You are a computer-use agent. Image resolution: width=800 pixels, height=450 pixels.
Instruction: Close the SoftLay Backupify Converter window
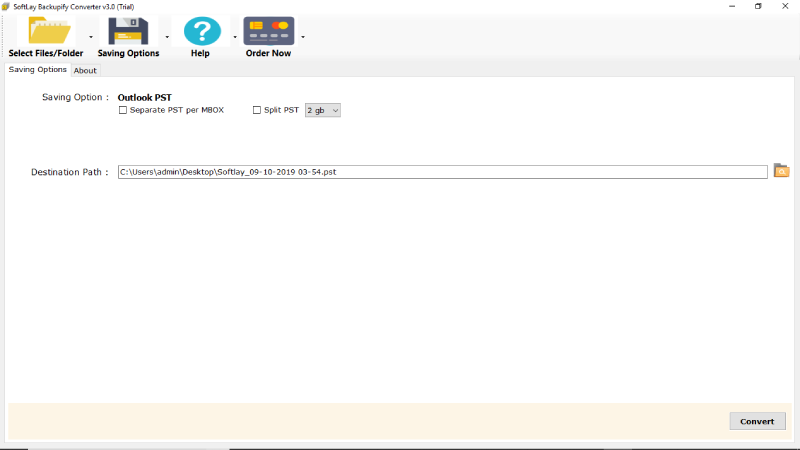(x=785, y=7)
